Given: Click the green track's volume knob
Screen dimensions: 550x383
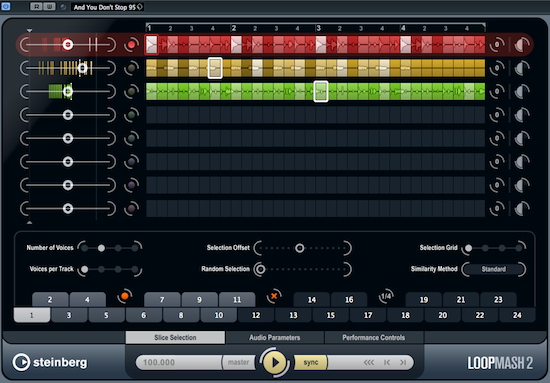Looking at the screenshot, I should [522, 92].
